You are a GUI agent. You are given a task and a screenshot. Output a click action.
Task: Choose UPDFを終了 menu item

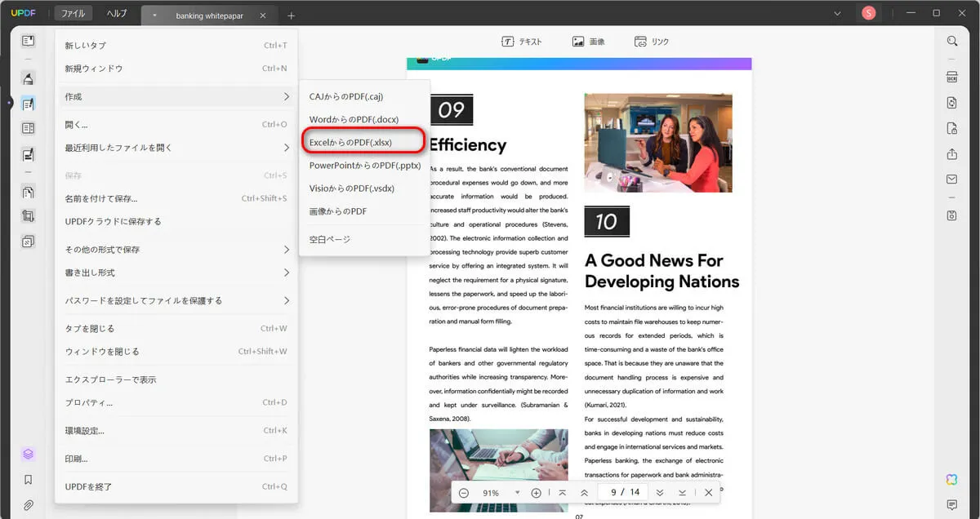point(176,486)
